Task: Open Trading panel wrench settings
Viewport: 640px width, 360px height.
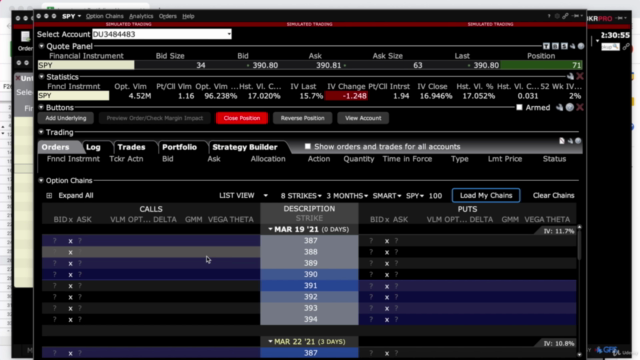Action: 570,141
